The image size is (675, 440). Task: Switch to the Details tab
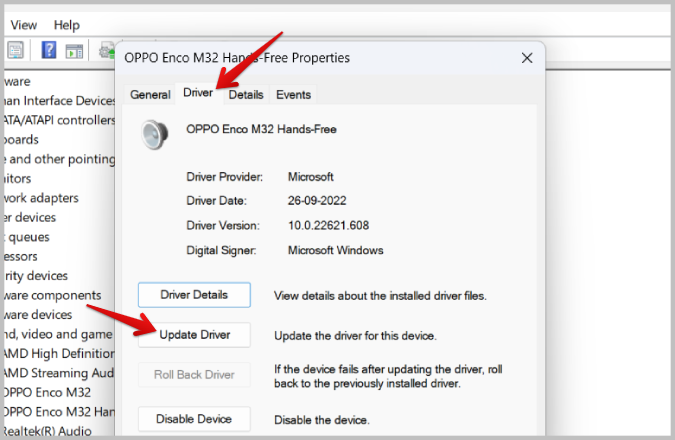coord(246,94)
